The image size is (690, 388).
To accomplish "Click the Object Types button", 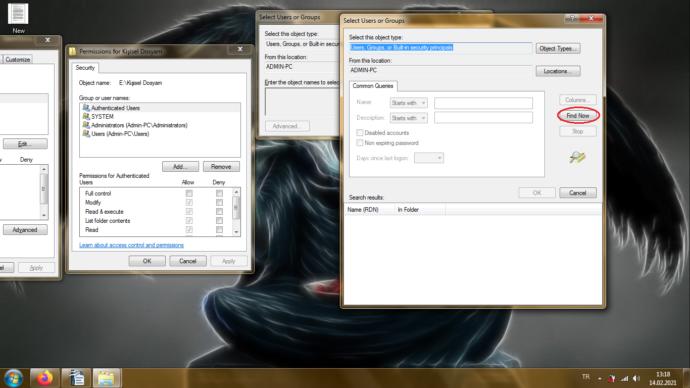I will [x=558, y=48].
